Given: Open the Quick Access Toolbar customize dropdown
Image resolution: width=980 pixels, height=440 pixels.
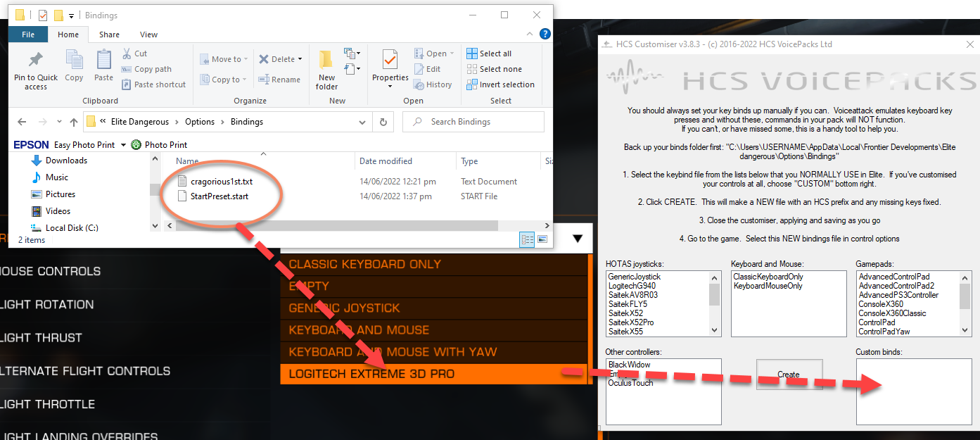Looking at the screenshot, I should [x=72, y=15].
